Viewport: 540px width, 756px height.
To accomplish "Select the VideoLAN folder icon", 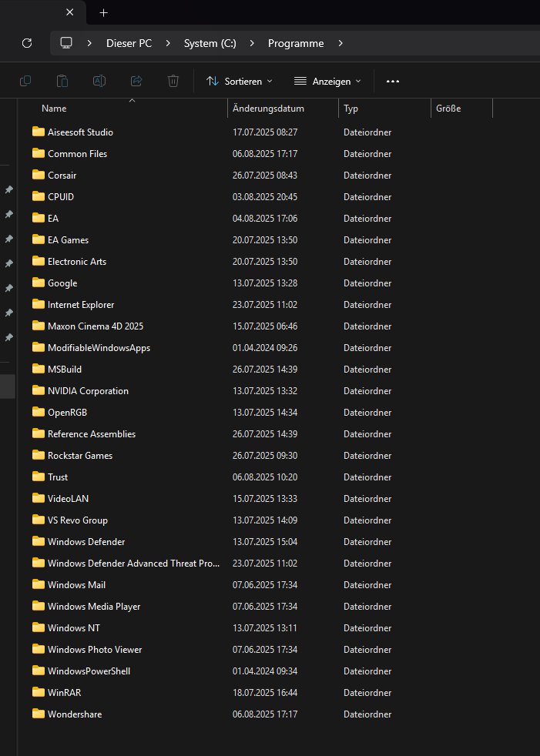I will [x=39, y=498].
